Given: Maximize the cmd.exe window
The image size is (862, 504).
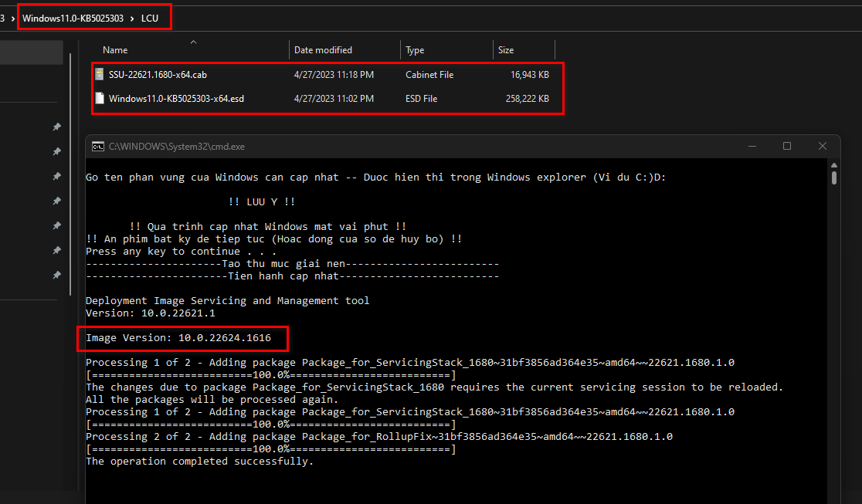Looking at the screenshot, I should point(786,146).
